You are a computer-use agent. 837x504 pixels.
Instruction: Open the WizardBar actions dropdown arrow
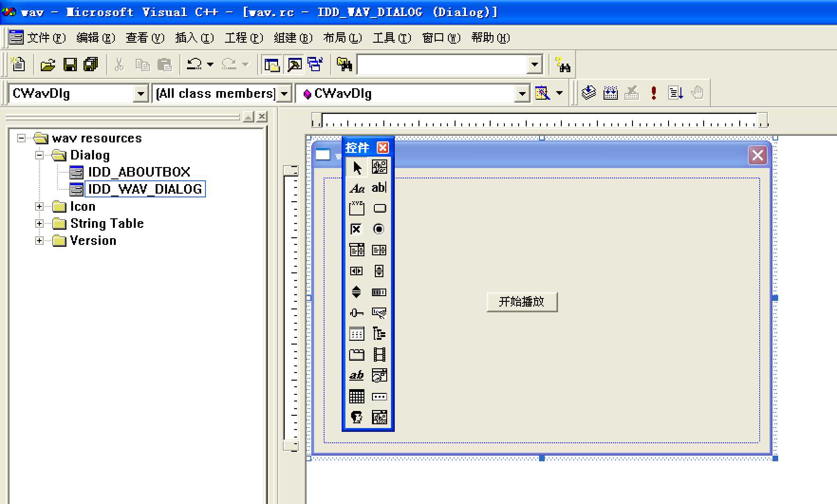click(x=559, y=93)
